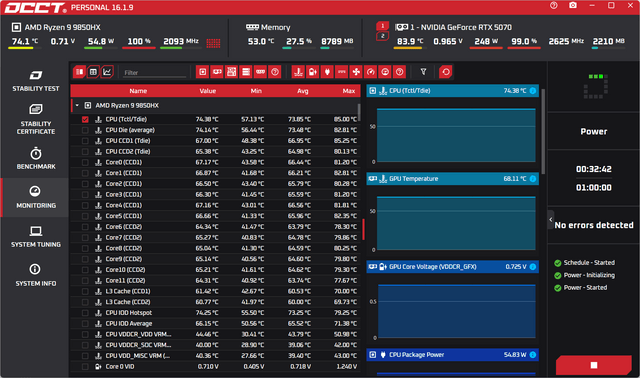Check the CPU Die (average) checkbox
This screenshot has height=378, width=640.
85,130
